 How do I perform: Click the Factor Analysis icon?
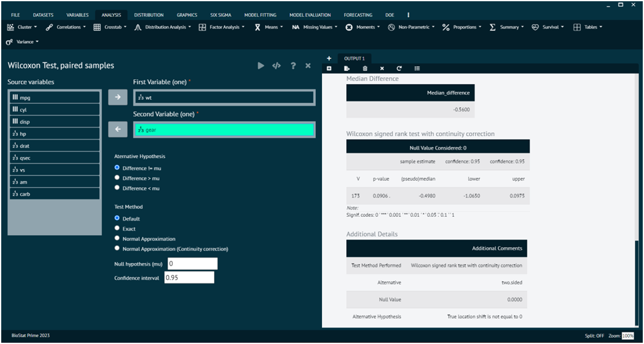pyautogui.click(x=202, y=27)
